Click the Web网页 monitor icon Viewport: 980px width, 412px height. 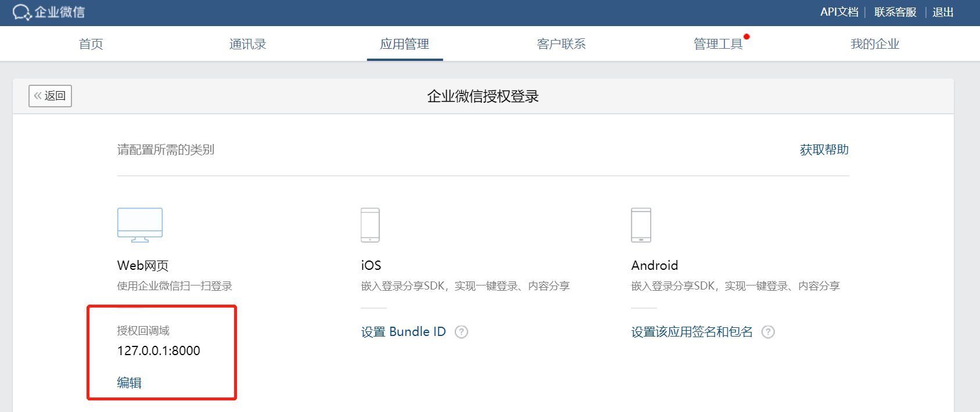140,225
